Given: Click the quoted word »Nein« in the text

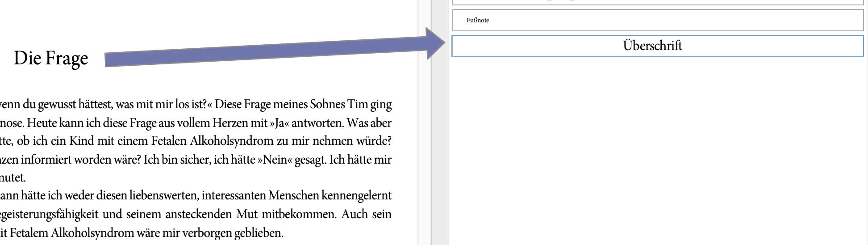Looking at the screenshot, I should coord(274,160).
